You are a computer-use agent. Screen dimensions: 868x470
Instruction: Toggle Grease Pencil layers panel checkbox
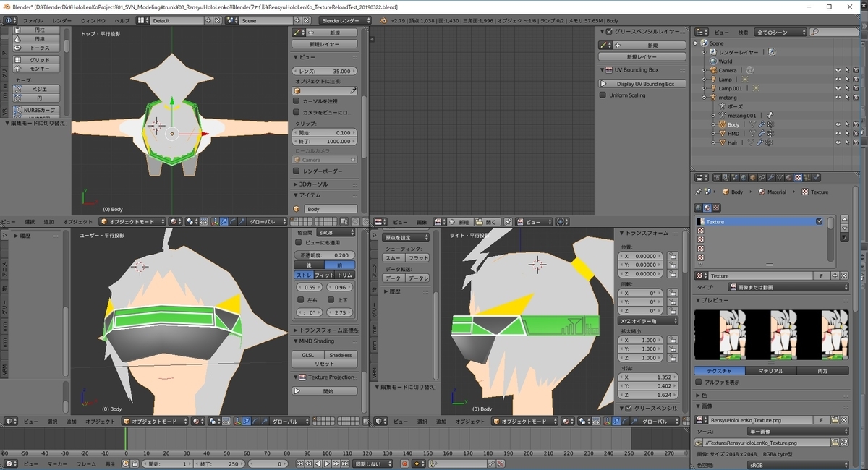(x=609, y=32)
